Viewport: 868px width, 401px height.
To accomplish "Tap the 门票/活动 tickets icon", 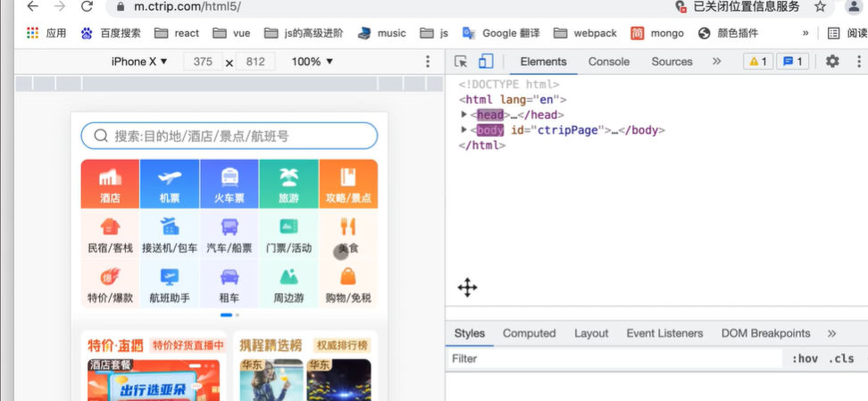I will (288, 234).
